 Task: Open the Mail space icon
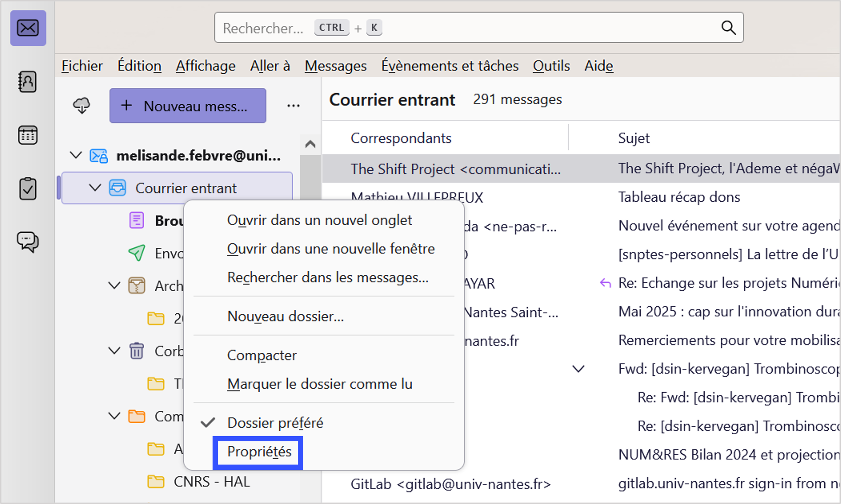[28, 28]
